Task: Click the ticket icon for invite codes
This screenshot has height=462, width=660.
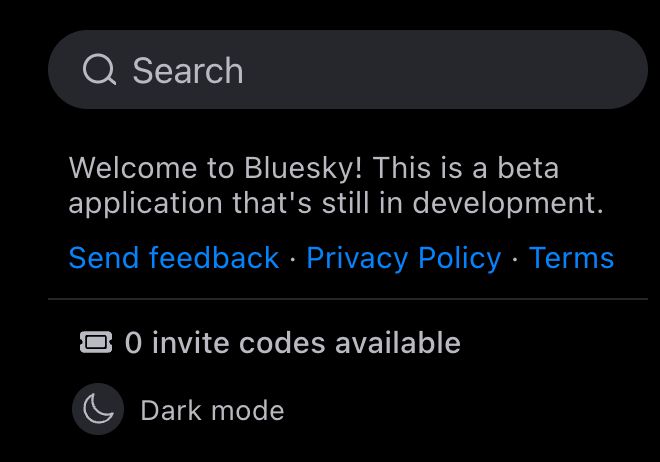Action: point(96,343)
